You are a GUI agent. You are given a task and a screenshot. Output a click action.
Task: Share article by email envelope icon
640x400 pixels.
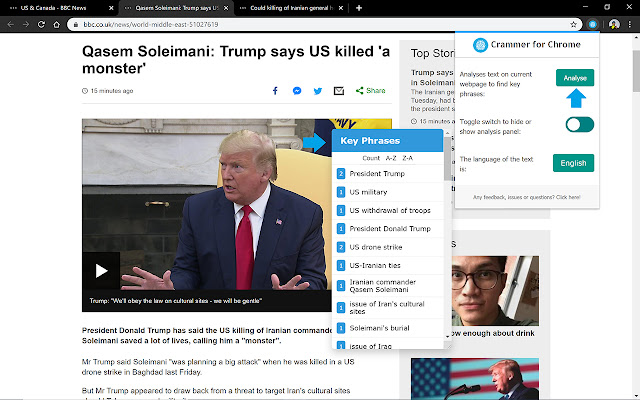pos(339,91)
